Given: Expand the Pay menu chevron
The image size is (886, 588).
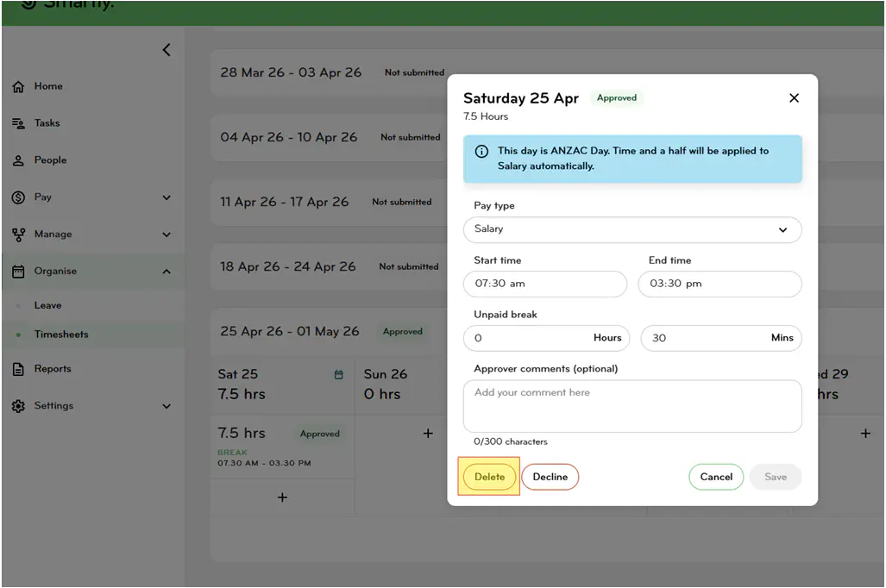Looking at the screenshot, I should point(167,197).
